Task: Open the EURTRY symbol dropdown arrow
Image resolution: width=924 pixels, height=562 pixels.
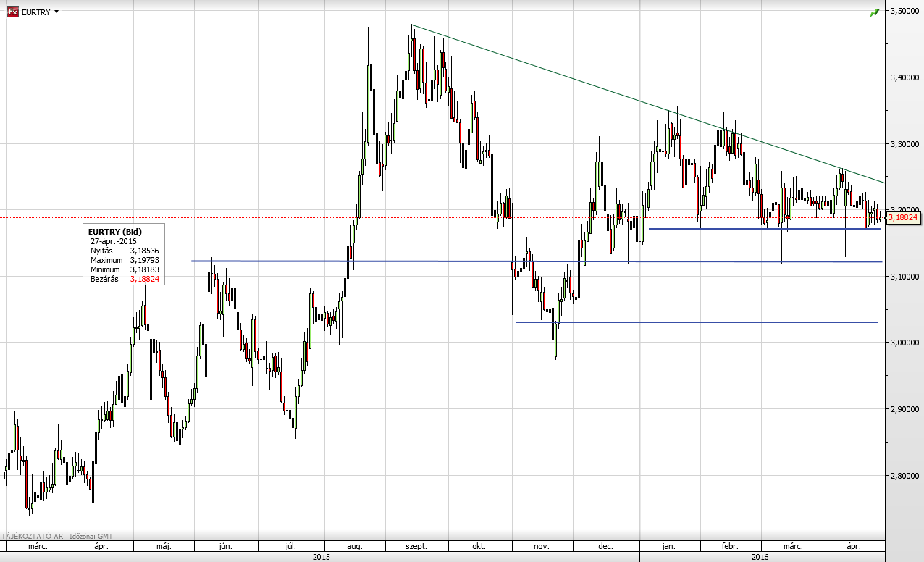Action: [57, 12]
